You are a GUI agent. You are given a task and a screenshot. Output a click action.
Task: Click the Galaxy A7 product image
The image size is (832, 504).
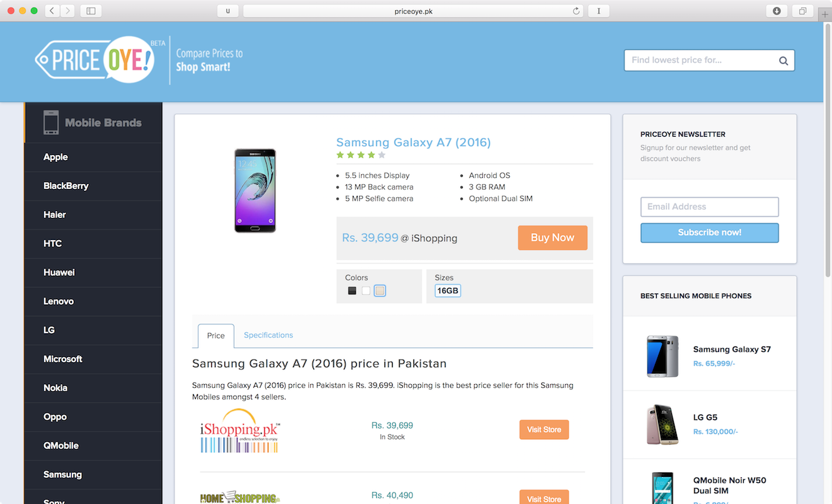pyautogui.click(x=255, y=191)
